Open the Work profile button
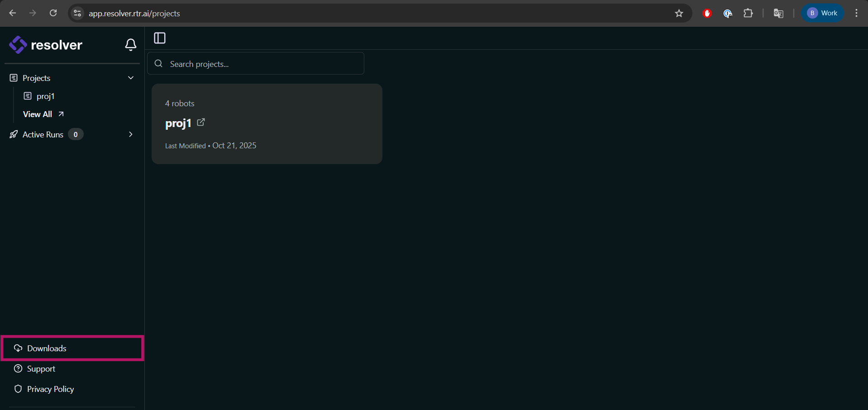868x410 pixels. tap(822, 13)
